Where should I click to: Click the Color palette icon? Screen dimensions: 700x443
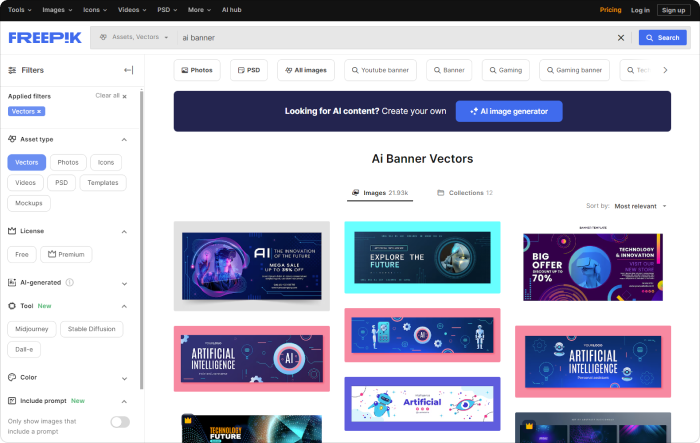pyautogui.click(x=12, y=377)
